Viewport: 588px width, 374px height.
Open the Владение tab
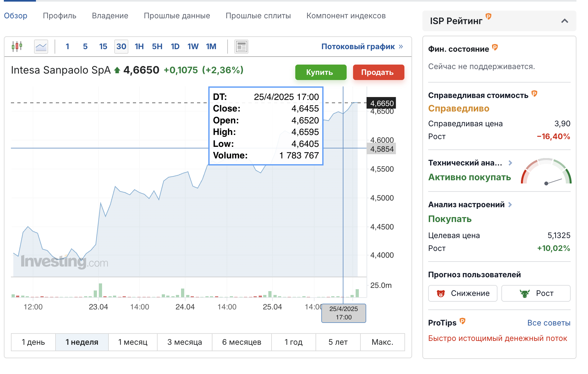(110, 16)
